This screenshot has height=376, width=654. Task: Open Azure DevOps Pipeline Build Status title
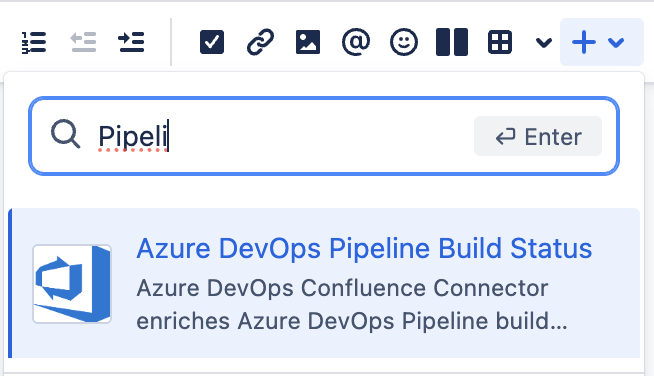364,249
